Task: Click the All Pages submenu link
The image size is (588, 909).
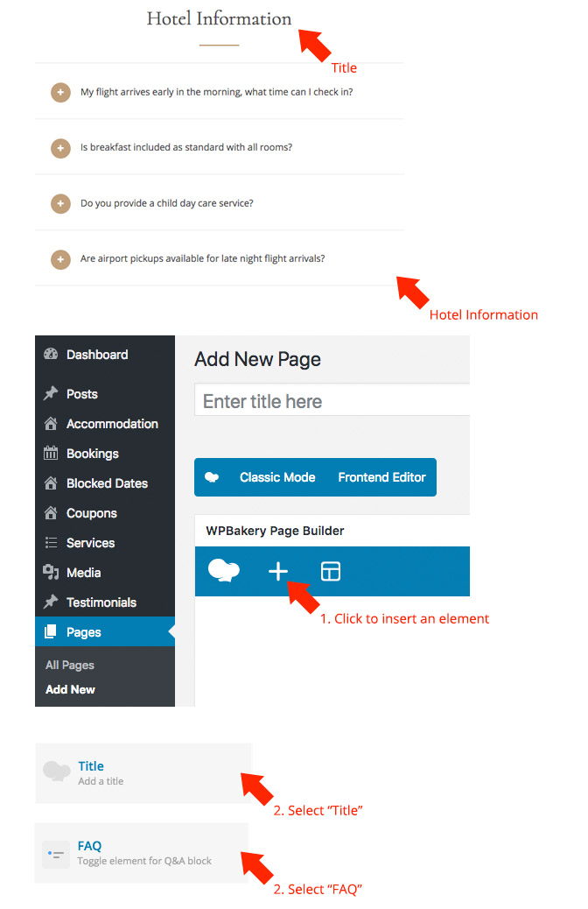Action: point(70,665)
